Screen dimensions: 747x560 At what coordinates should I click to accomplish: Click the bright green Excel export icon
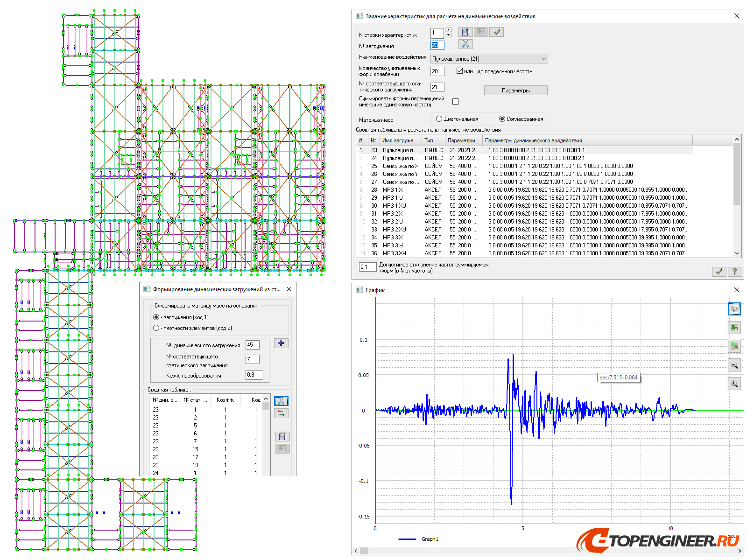[734, 346]
